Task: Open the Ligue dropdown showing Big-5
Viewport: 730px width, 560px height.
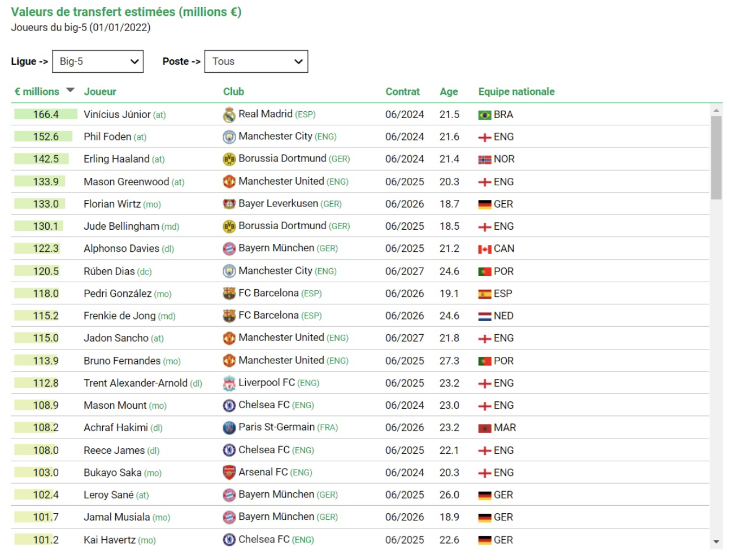Action: click(98, 62)
